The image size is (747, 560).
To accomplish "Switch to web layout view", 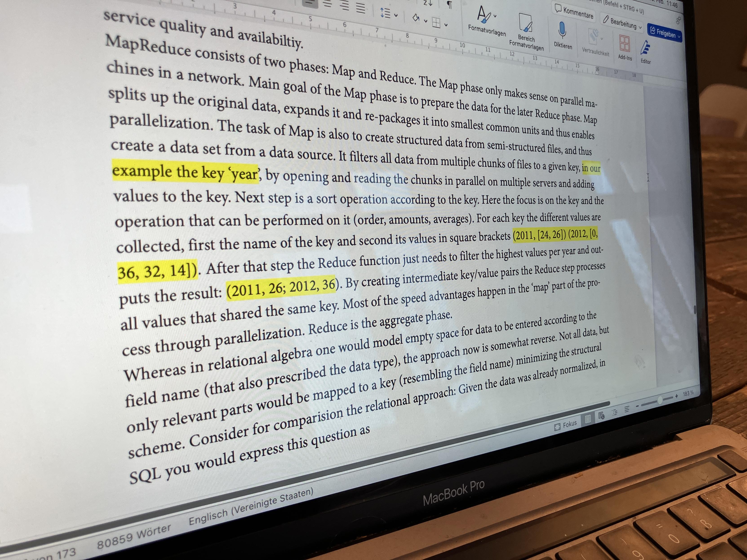I will [601, 415].
